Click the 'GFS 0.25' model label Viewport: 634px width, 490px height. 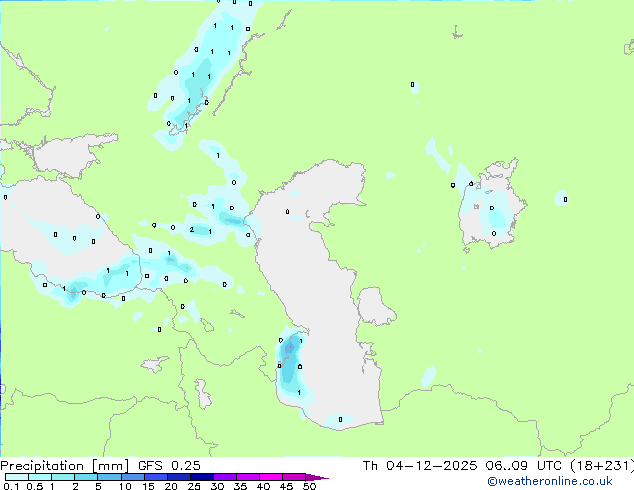(x=169, y=466)
